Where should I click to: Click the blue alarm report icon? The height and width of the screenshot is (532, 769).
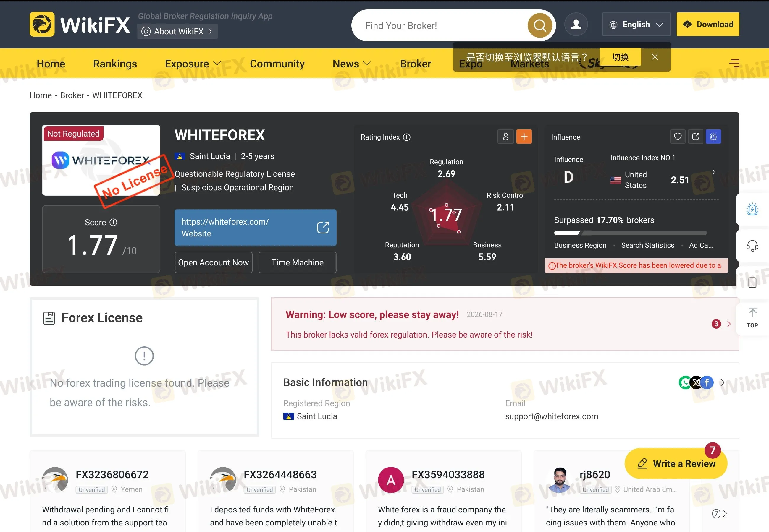[x=713, y=137]
